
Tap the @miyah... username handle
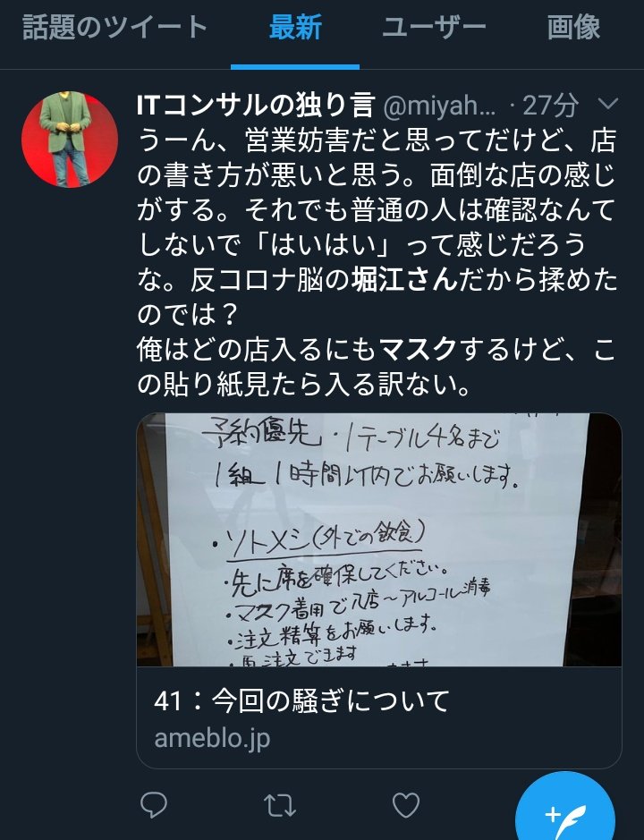440,106
